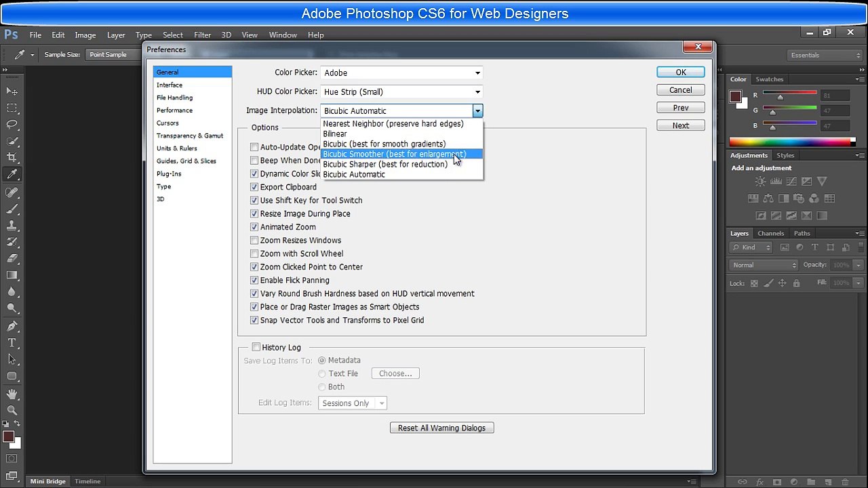
Task: Click the R value field in Color panel
Action: click(834, 96)
